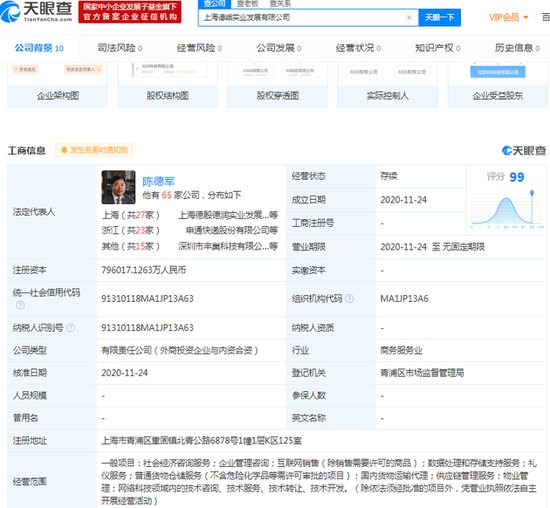The image size is (550, 508).
Task: Click the score distribution chart
Action: click(x=507, y=209)
